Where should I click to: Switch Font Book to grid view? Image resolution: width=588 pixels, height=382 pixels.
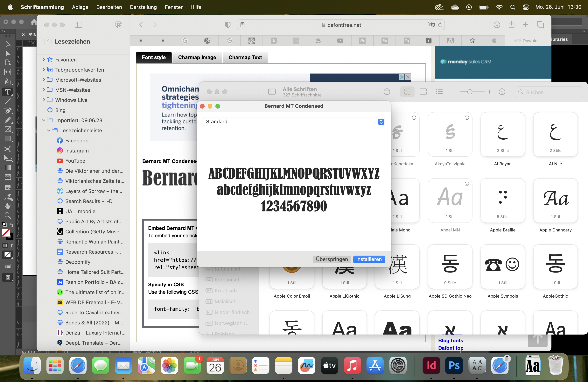[x=407, y=92]
